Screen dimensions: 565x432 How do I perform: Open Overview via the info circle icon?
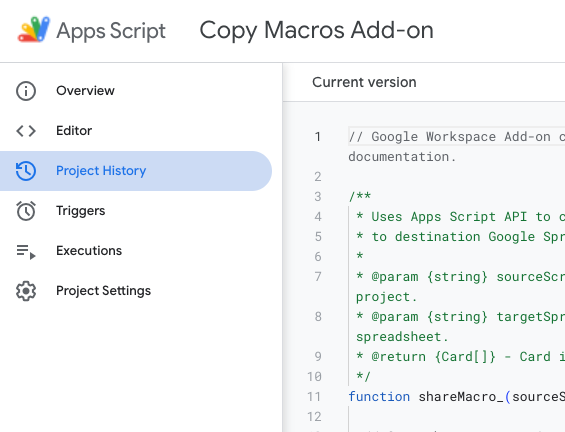click(x=26, y=91)
